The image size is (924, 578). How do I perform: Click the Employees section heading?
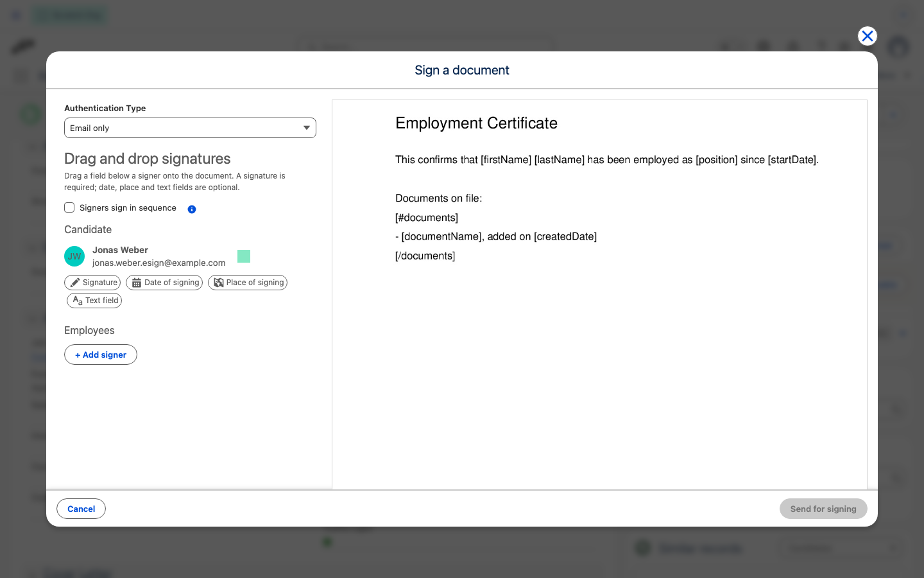89,330
